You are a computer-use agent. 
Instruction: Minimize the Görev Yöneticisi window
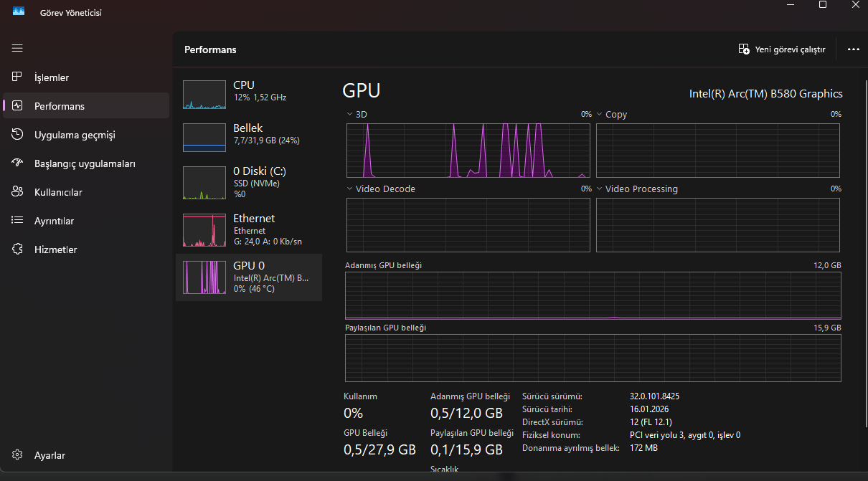pyautogui.click(x=790, y=5)
